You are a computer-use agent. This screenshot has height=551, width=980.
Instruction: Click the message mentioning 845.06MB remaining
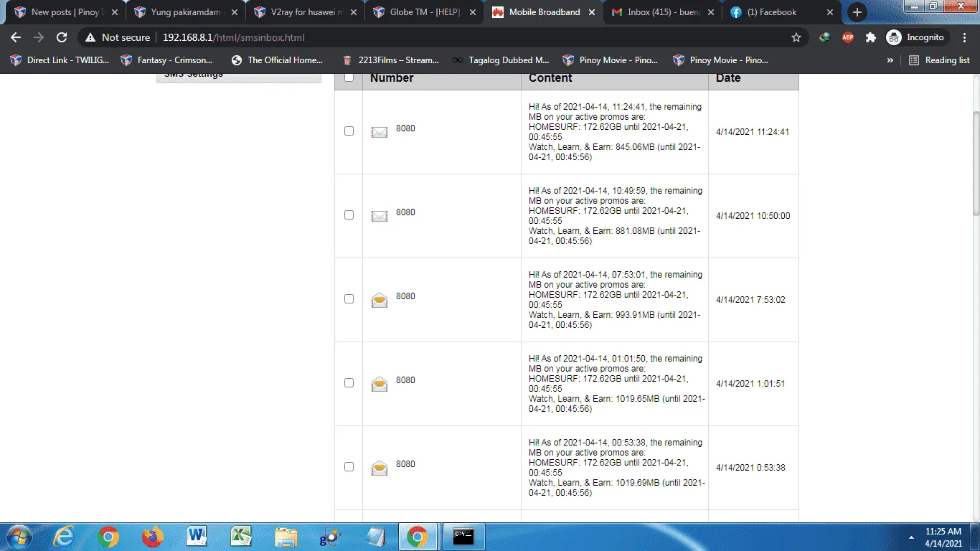coord(615,132)
